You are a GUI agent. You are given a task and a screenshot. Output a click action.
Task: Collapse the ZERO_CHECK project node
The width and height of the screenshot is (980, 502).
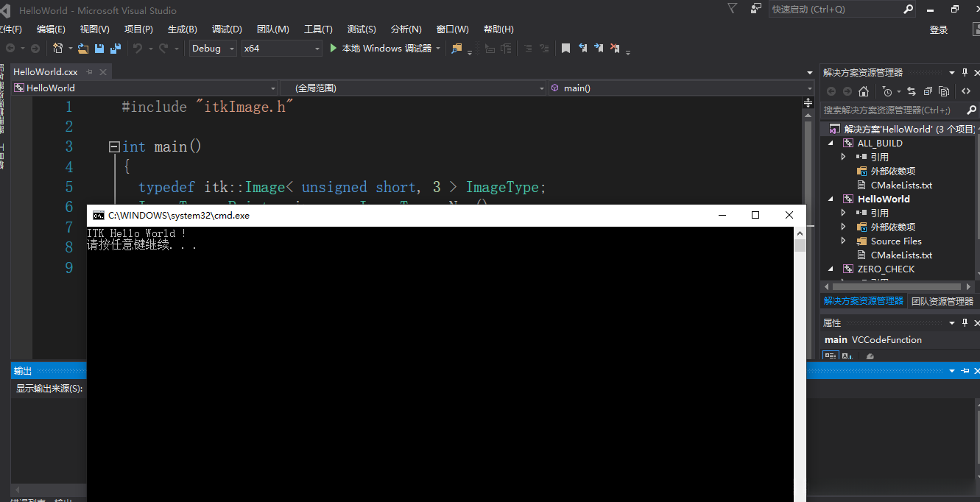pos(831,269)
